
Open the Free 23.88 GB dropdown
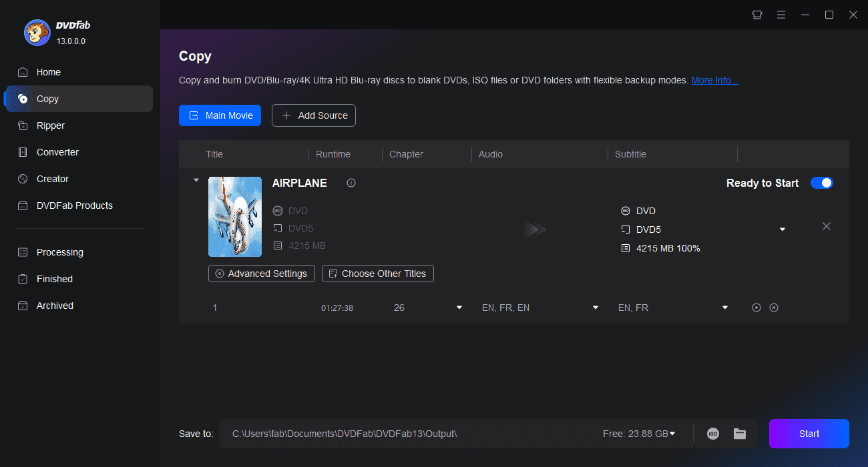point(672,434)
